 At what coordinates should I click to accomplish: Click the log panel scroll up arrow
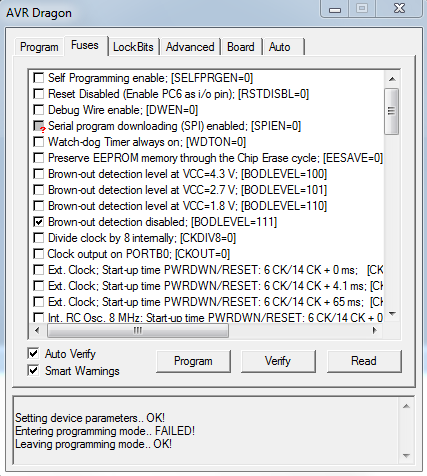tap(406, 406)
